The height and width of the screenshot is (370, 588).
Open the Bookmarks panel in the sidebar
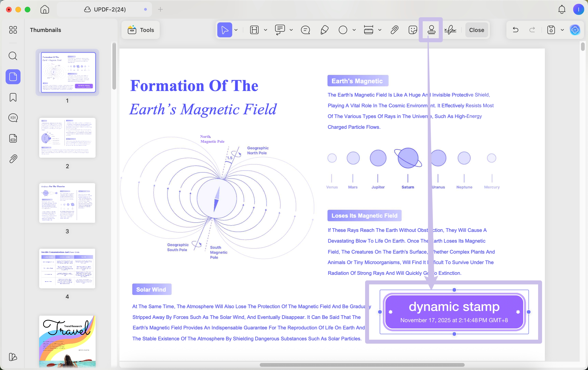pyautogui.click(x=13, y=98)
